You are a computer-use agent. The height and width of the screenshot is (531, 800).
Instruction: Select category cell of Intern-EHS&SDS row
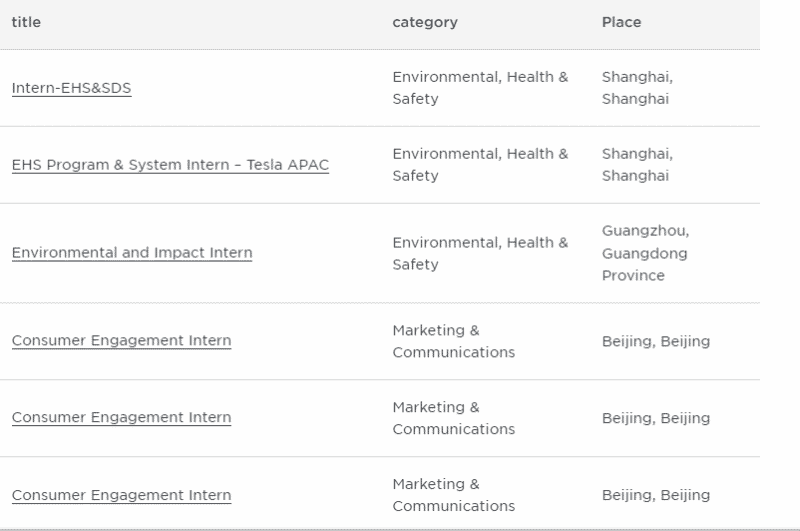coord(480,88)
